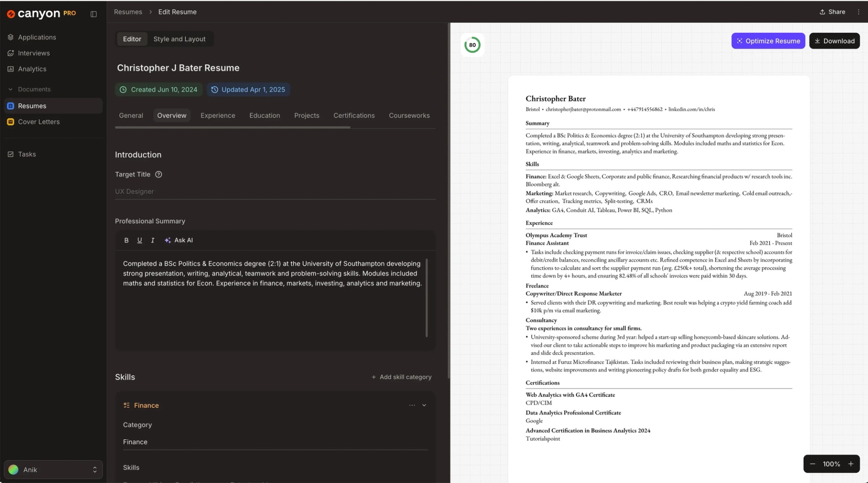Switch to the Experience tab
The image size is (868, 483).
pos(218,116)
